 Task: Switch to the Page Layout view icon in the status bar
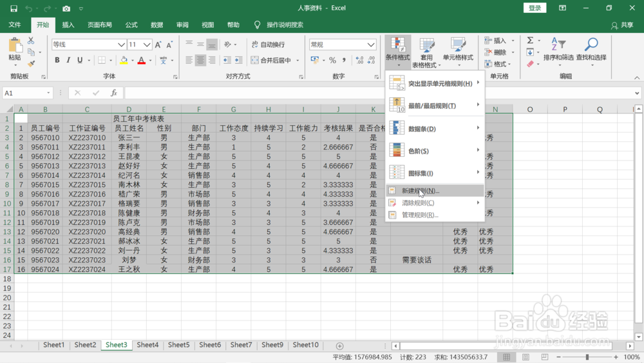(526, 357)
